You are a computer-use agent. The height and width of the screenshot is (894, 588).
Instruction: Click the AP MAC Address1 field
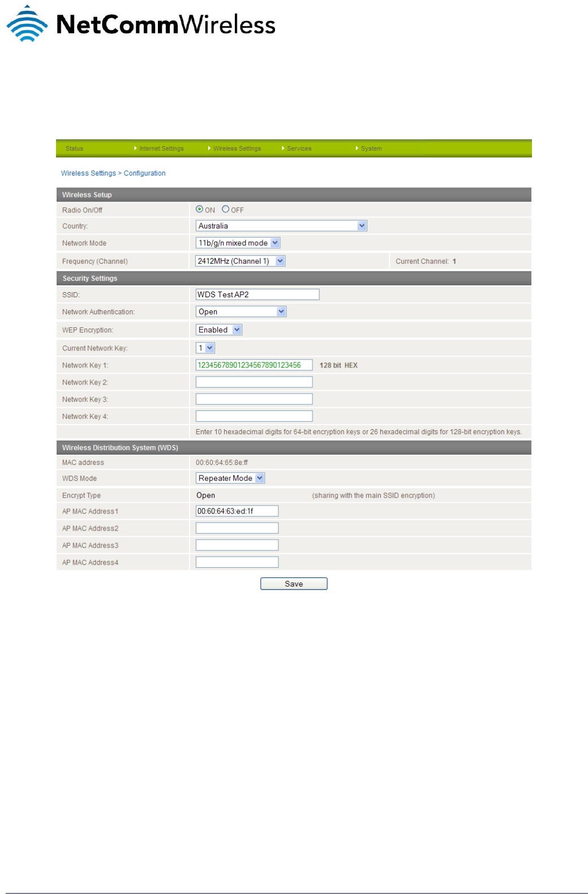[237, 511]
